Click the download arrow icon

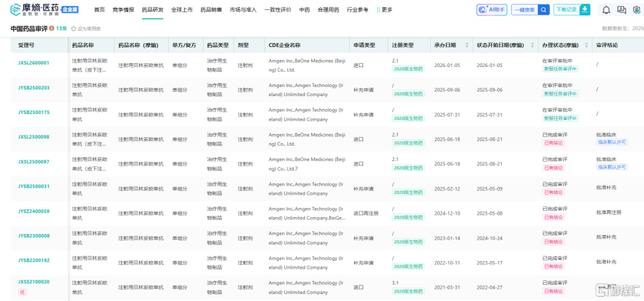pyautogui.click(x=585, y=10)
